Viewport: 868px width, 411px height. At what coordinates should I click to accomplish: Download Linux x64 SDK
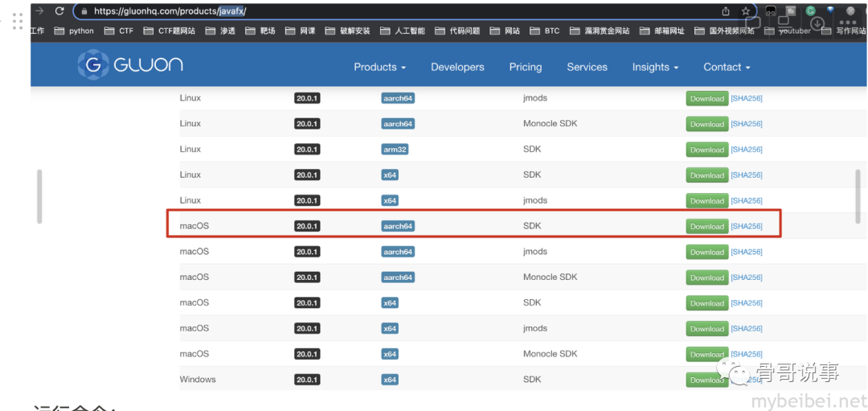coord(707,175)
